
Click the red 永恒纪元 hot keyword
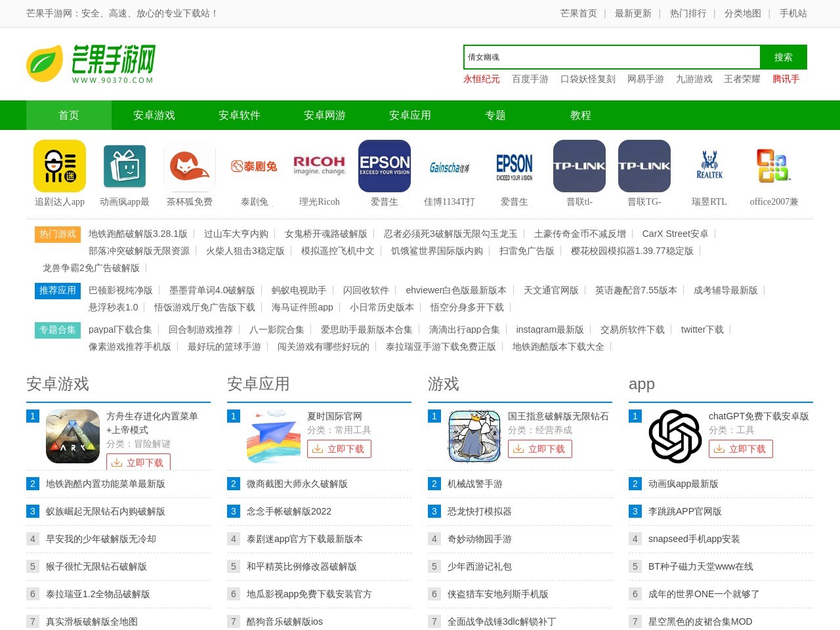[482, 79]
